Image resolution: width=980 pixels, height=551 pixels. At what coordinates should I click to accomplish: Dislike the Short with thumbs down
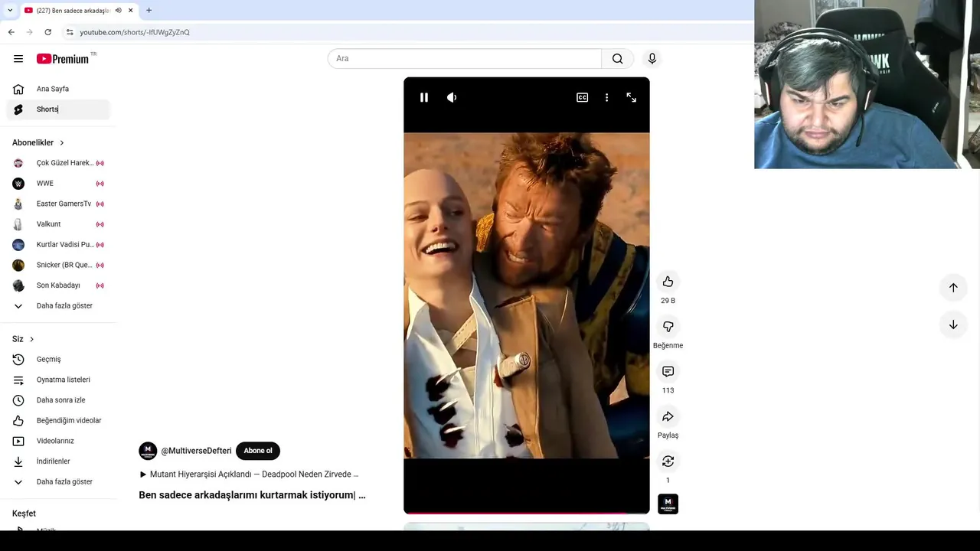pyautogui.click(x=668, y=327)
